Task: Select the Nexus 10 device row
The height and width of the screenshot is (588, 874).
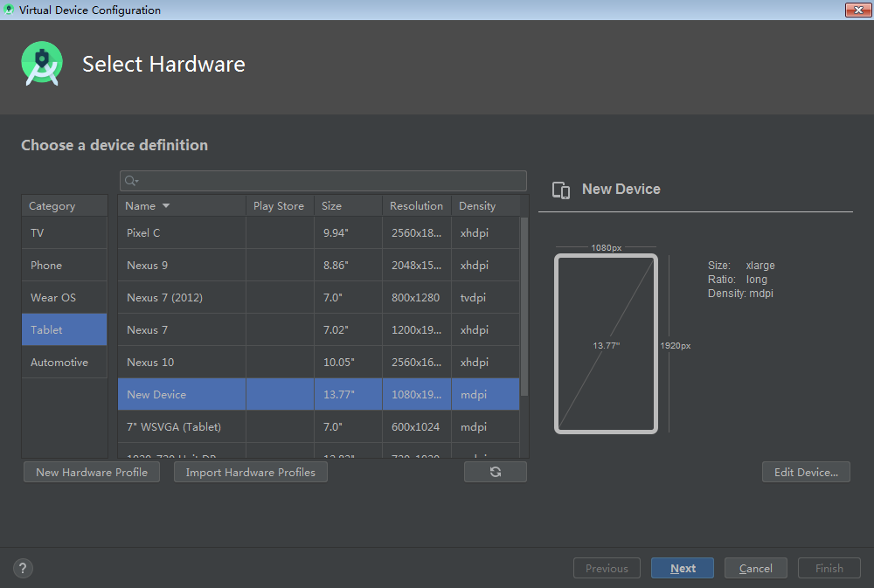Action: tap(319, 362)
